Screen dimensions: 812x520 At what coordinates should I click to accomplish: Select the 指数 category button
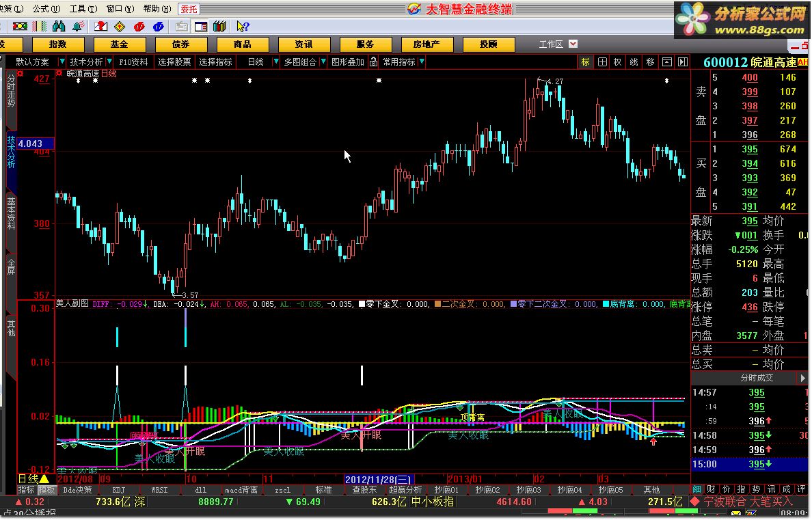point(58,44)
